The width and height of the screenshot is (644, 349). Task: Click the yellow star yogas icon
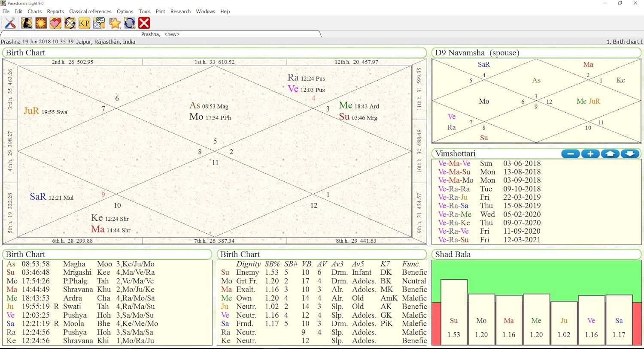115,23
